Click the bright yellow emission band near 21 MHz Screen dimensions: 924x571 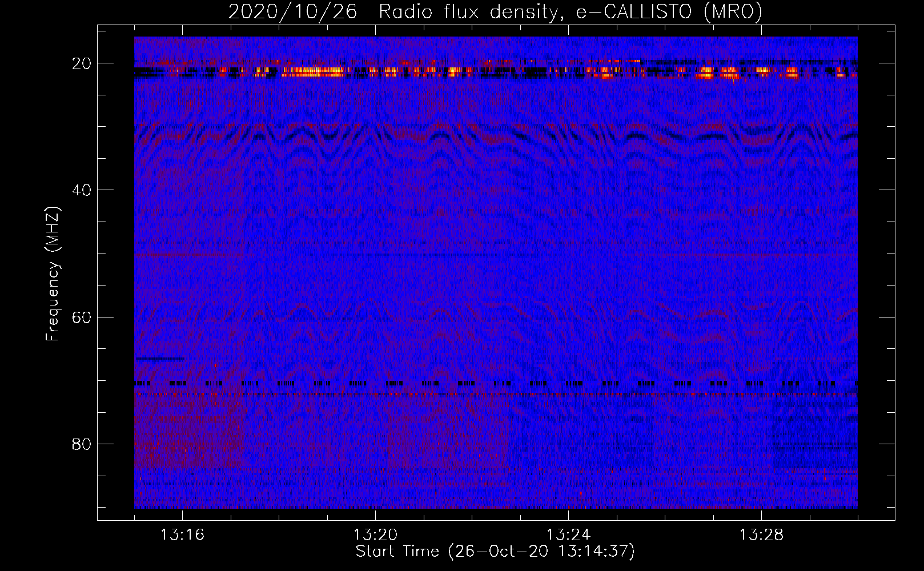pos(496,72)
